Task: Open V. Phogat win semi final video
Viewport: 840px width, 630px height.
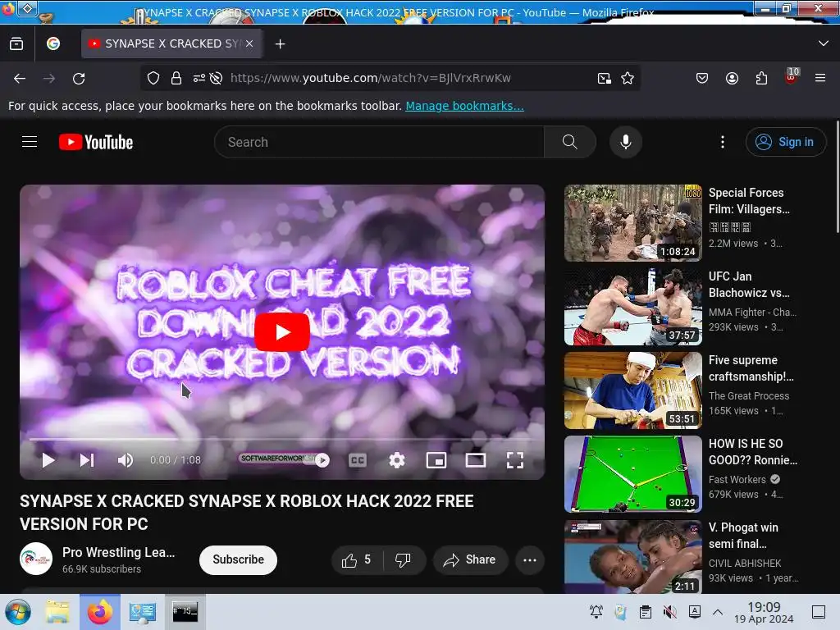Action: click(633, 557)
